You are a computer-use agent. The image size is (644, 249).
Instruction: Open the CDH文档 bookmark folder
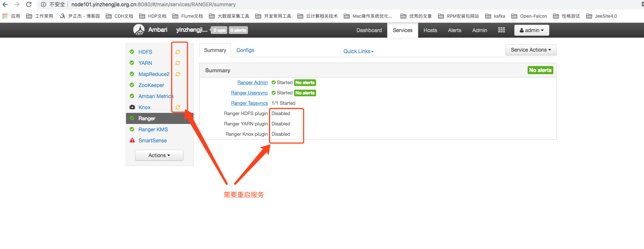tap(119, 16)
